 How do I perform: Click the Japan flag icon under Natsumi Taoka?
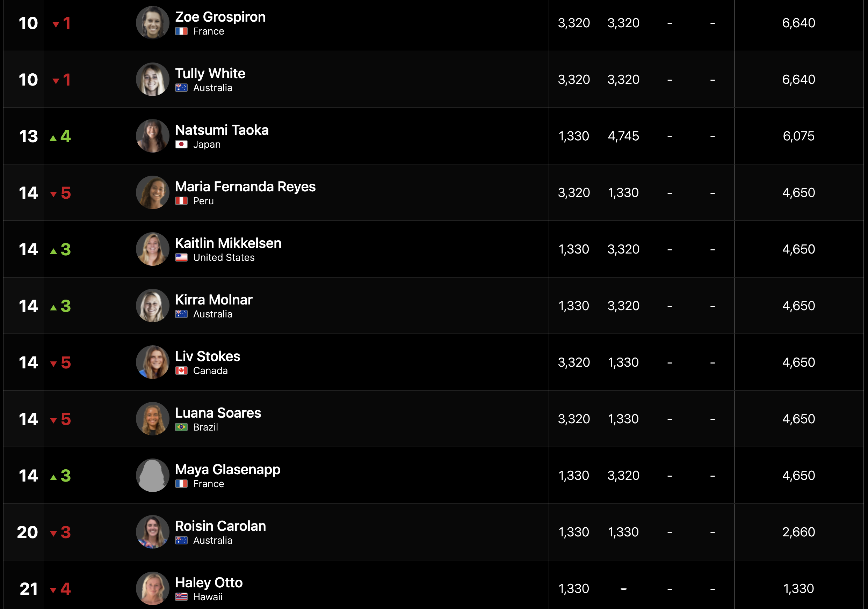(181, 144)
